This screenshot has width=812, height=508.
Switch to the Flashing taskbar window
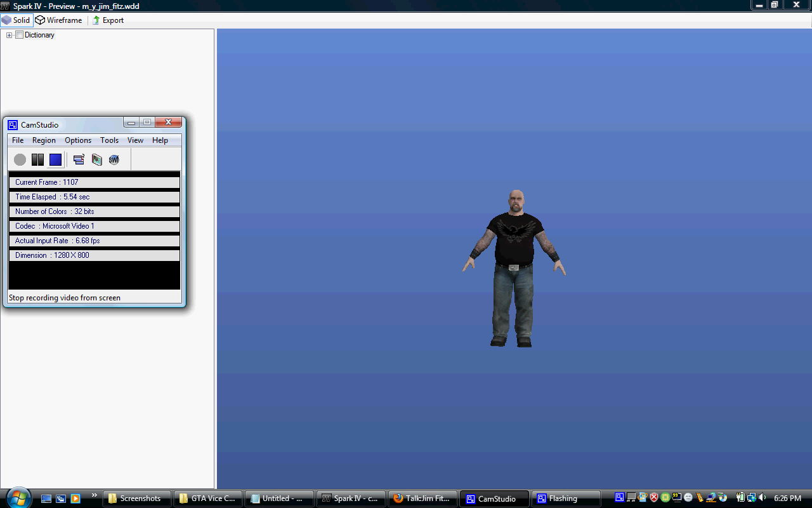pos(566,498)
